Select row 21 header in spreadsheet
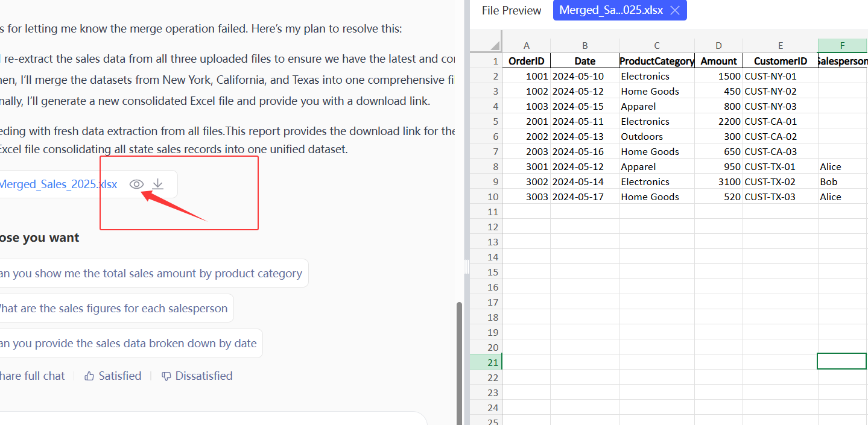Screen dimensions: 868x425 click(485, 362)
